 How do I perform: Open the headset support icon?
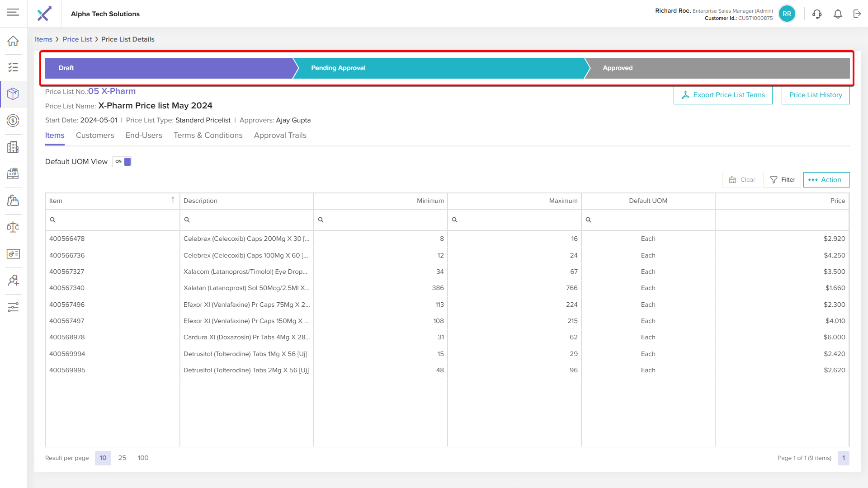(x=816, y=14)
